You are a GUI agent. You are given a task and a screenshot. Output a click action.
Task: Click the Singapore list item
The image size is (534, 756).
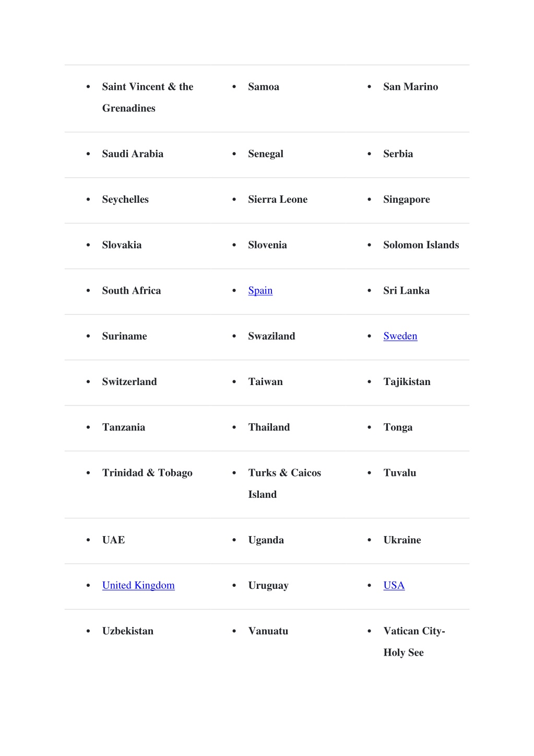tap(406, 200)
